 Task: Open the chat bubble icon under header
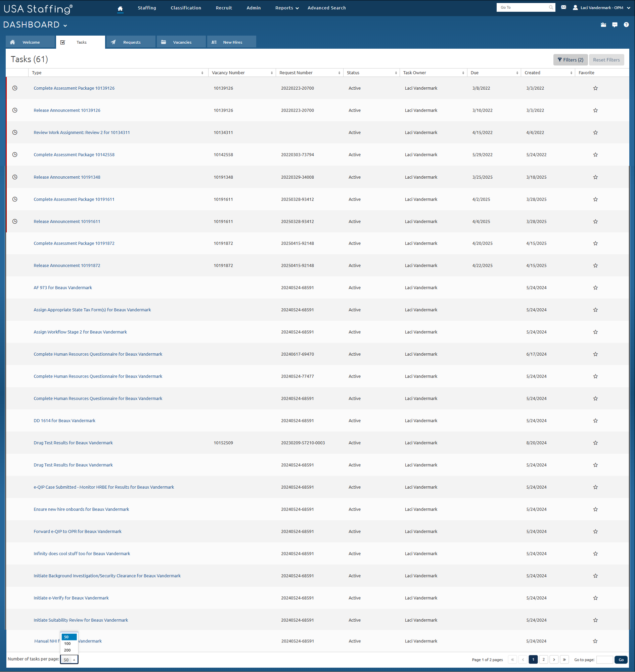[615, 25]
